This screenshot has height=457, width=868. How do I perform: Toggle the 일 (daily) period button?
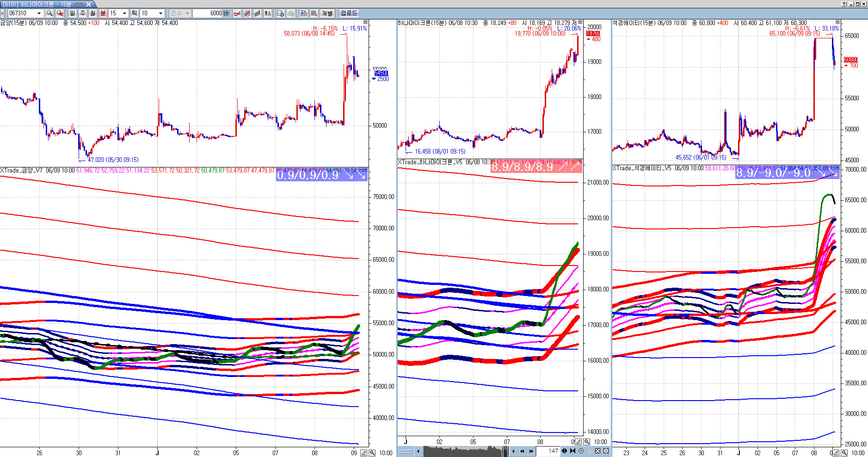pyautogui.click(x=73, y=13)
